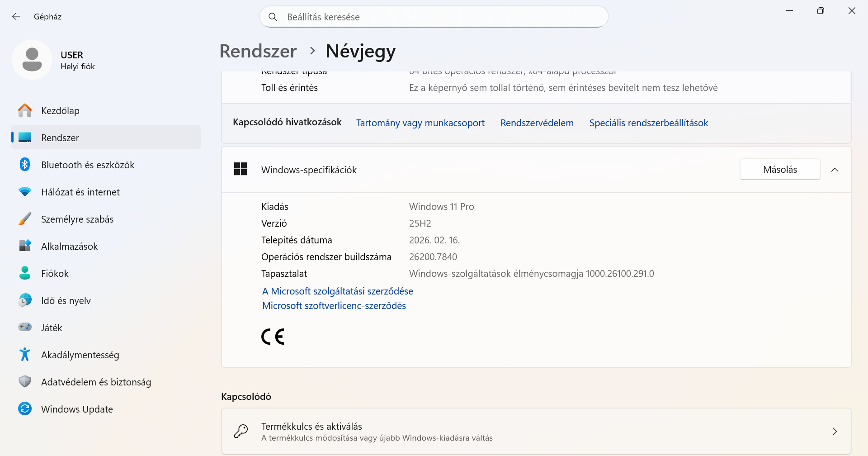
Task: Click the Alkalmazások apps icon
Action: [x=25, y=246]
